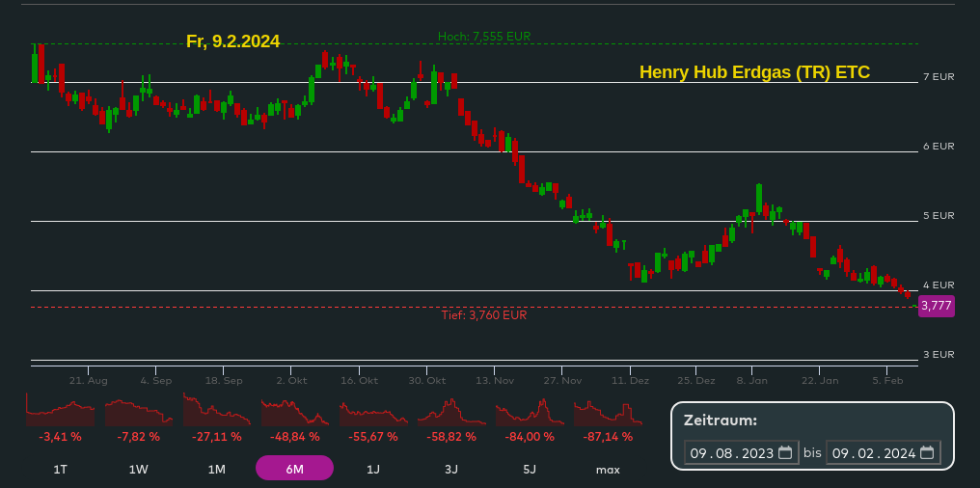Click the end date field 09.02.2024
This screenshot has height=488, width=980.
click(884, 453)
